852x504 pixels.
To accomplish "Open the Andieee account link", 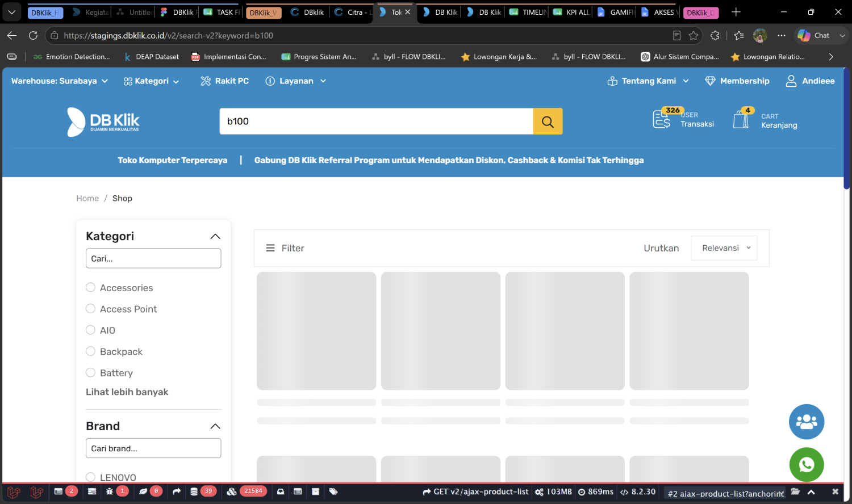I will (x=810, y=81).
